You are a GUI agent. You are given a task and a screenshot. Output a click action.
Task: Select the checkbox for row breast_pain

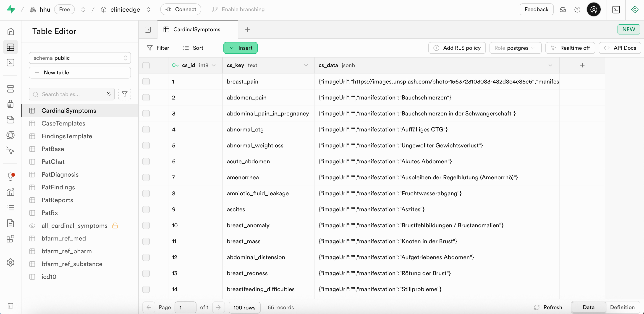(x=146, y=81)
